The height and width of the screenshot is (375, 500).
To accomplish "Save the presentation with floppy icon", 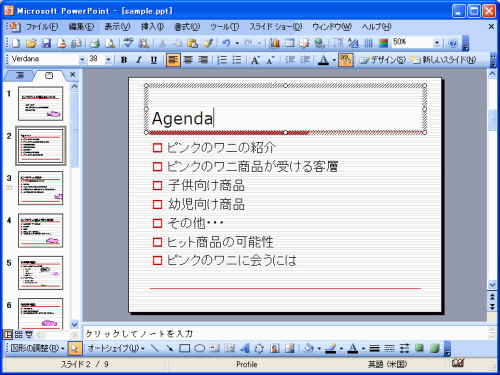I will pos(46,43).
